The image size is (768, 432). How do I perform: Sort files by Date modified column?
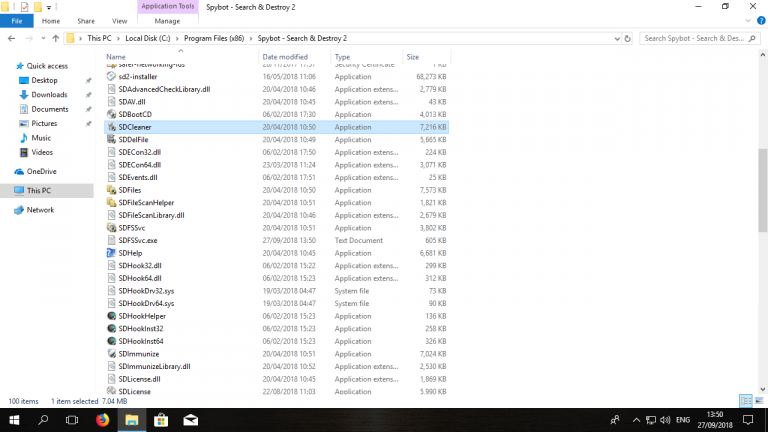click(285, 57)
